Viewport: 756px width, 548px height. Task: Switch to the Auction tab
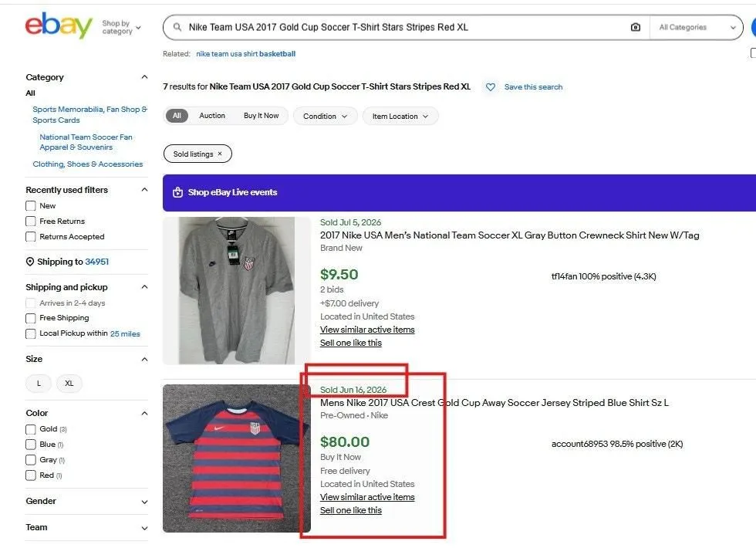212,115
